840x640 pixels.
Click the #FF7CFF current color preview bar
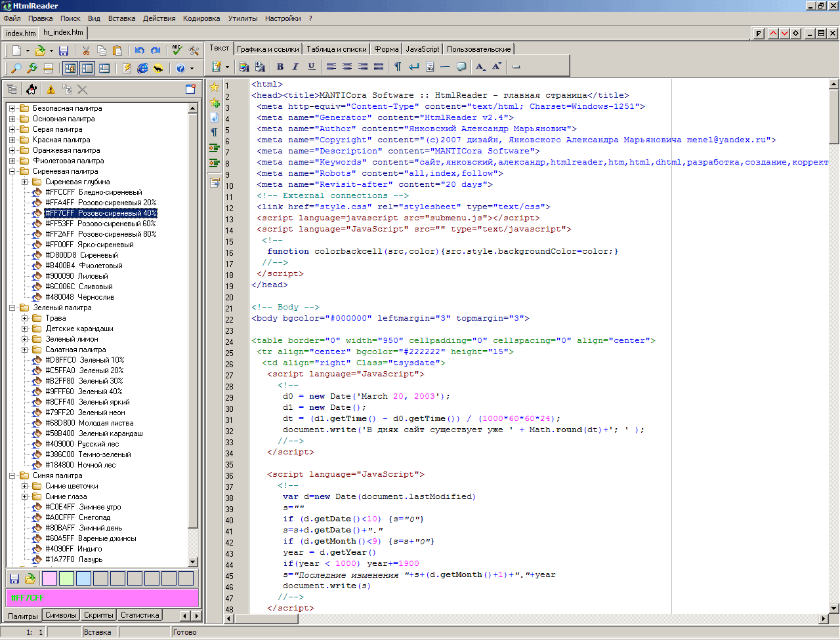click(x=102, y=598)
